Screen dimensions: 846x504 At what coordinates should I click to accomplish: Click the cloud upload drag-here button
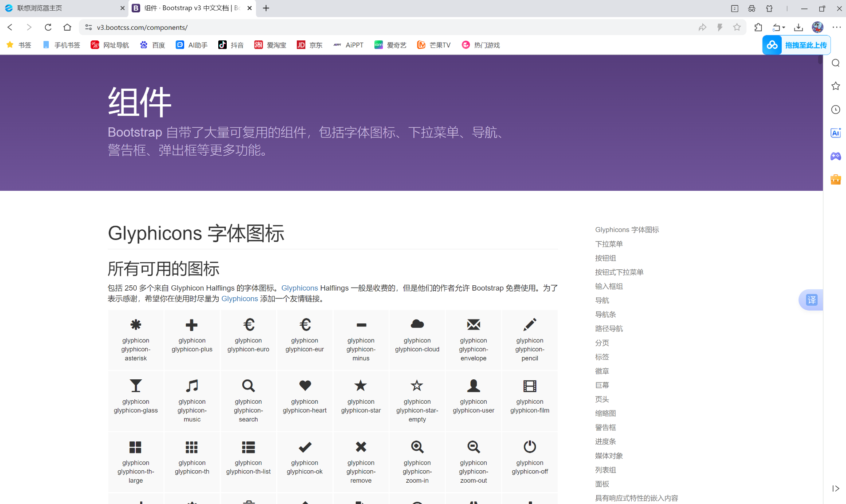click(x=796, y=45)
